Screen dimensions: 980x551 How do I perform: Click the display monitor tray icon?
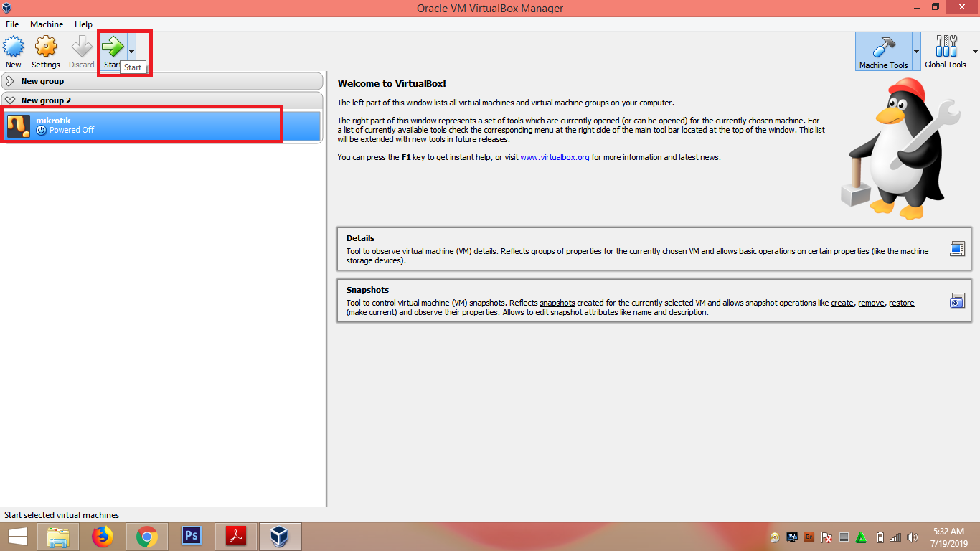793,537
